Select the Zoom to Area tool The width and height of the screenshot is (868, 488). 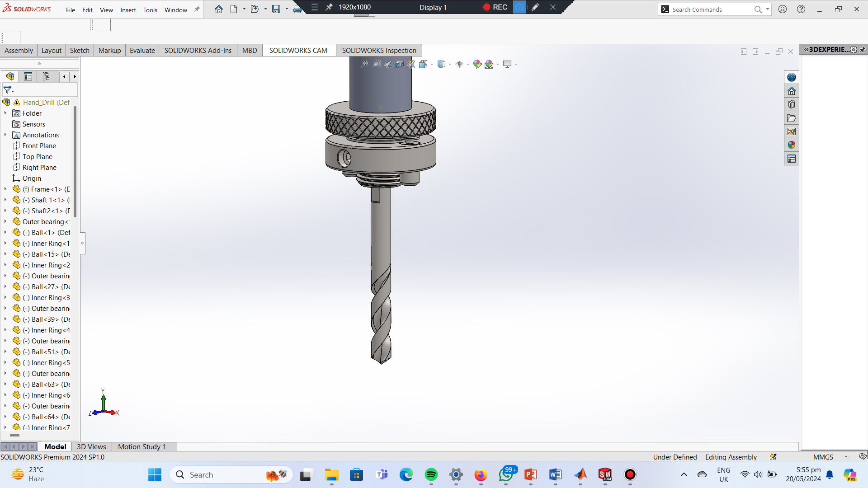pyautogui.click(x=376, y=64)
